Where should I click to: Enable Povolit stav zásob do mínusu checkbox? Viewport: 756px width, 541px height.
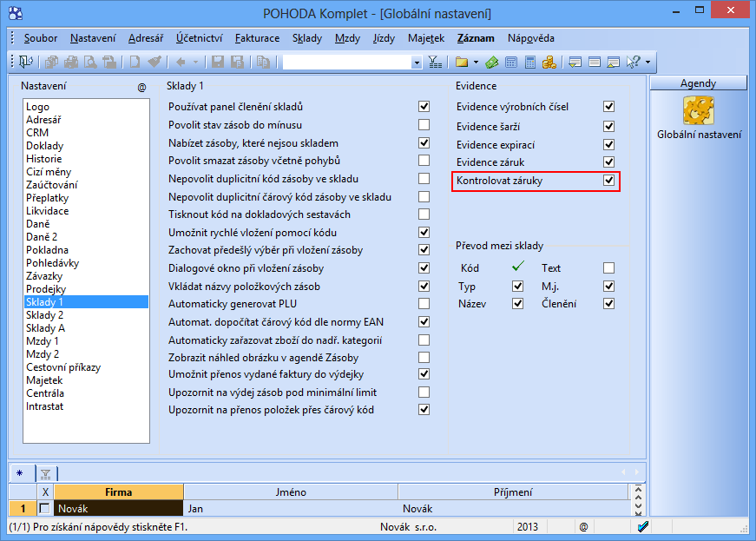424,125
